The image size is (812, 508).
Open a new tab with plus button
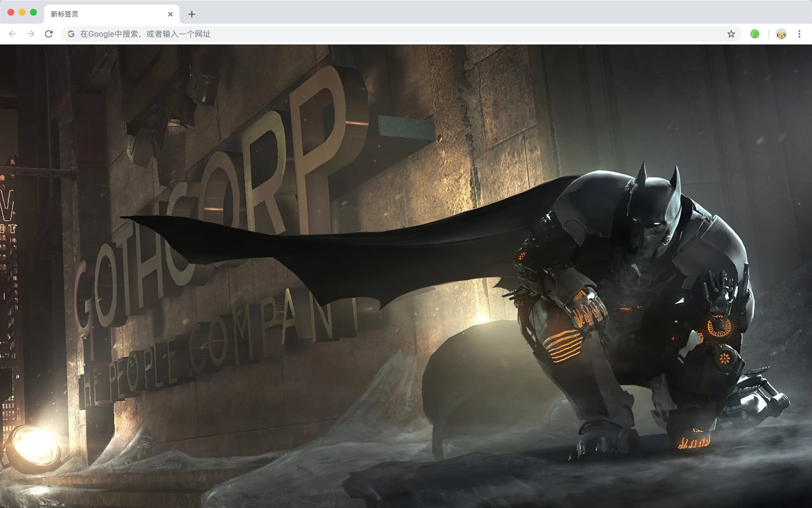[x=192, y=14]
